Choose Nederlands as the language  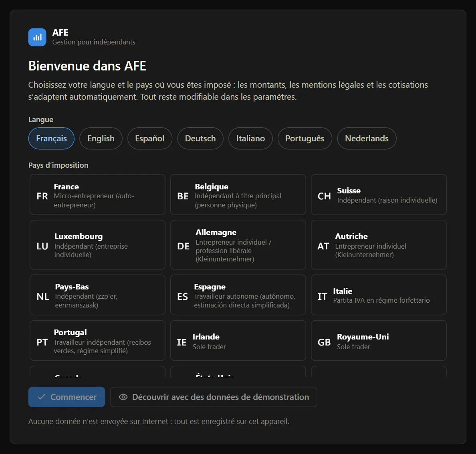point(367,139)
